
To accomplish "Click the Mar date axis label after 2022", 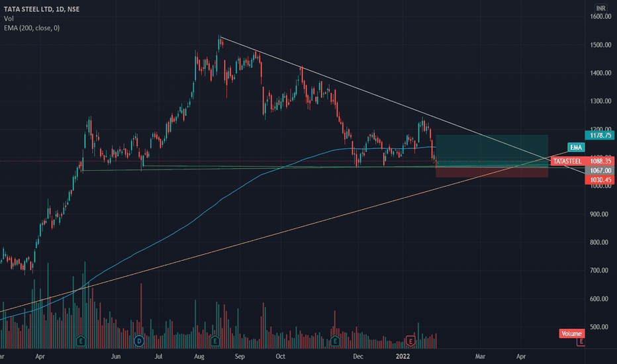I will [480, 357].
